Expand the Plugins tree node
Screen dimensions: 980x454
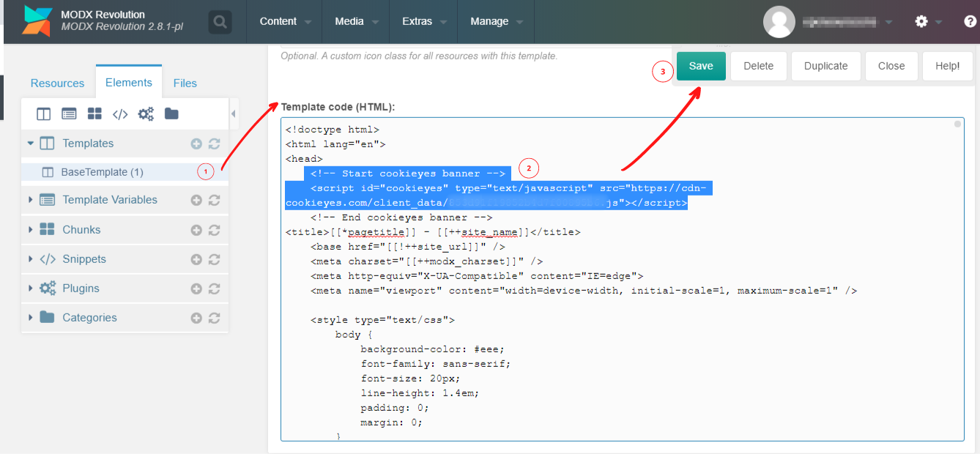tap(31, 289)
